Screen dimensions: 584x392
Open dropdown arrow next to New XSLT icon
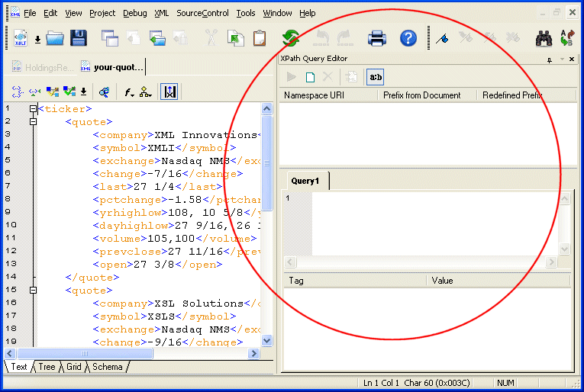pyautogui.click(x=37, y=39)
